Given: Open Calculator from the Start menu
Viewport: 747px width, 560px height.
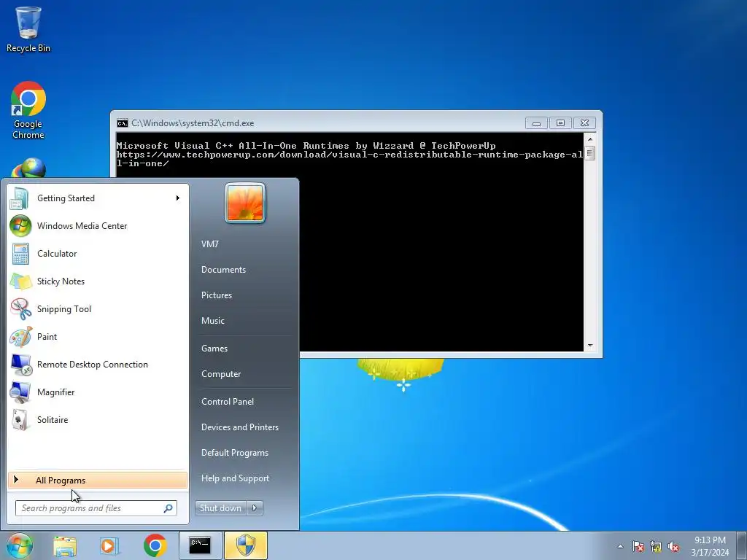Looking at the screenshot, I should coord(98,253).
